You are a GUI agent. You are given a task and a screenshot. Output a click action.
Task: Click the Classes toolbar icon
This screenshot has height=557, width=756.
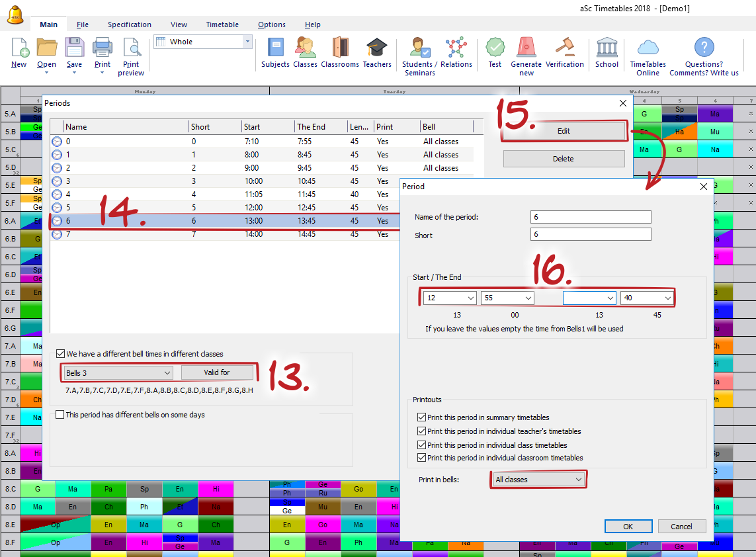click(305, 48)
